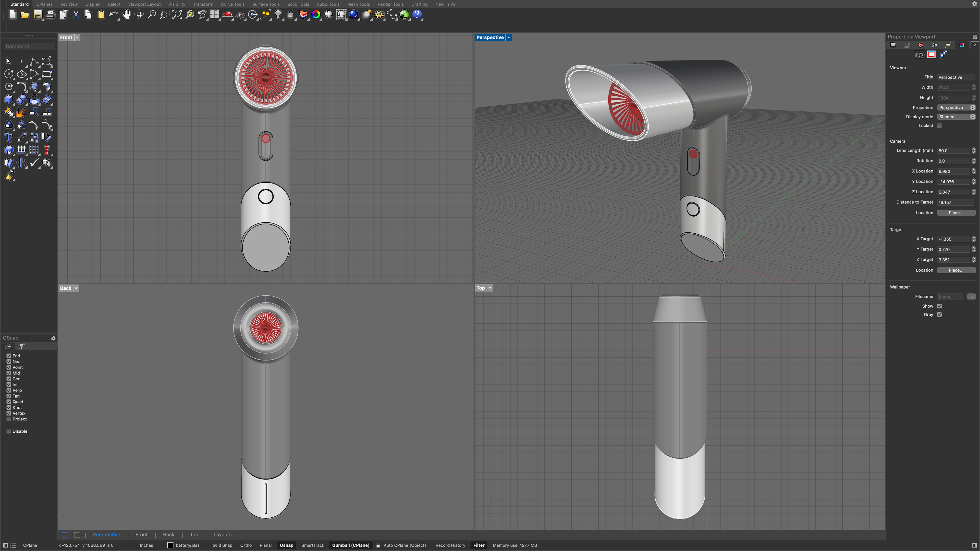Click the Zoom Extents icon
The image size is (980, 551).
tap(177, 15)
